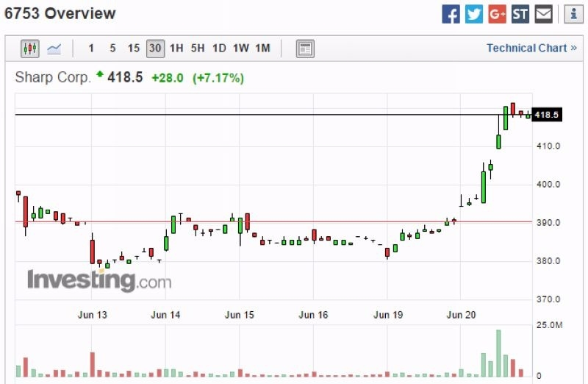
Task: Click the Jun 16 date label
Action: point(313,315)
